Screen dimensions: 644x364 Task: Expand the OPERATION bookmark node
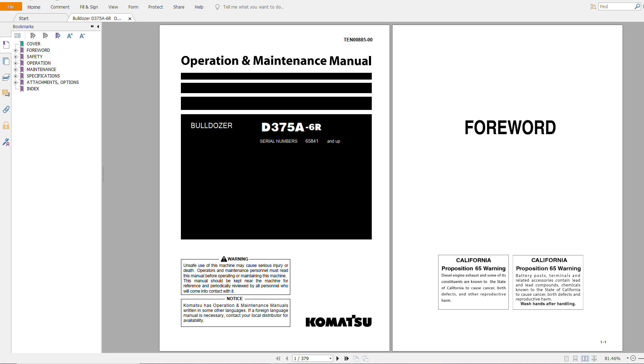point(15,63)
